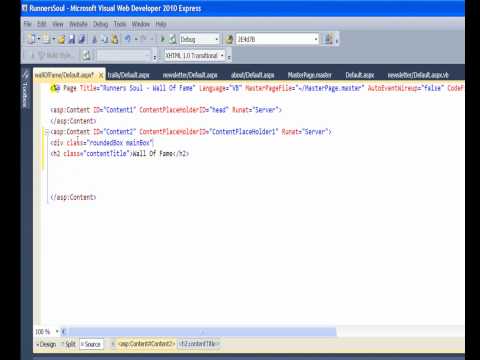
Task: Open the Website menu
Action: tap(78, 24)
